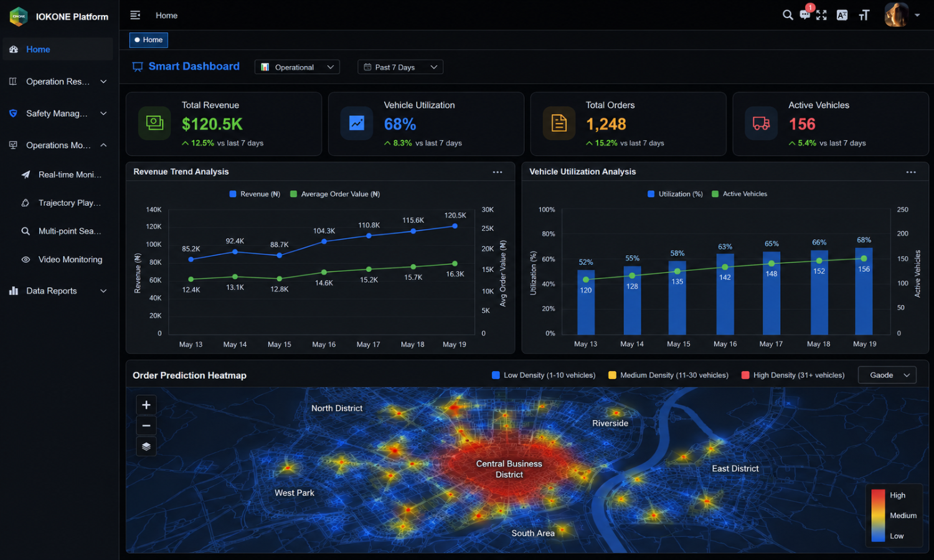Image resolution: width=934 pixels, height=560 pixels.
Task: Toggle Revenue series in chart legend
Action: (x=255, y=194)
